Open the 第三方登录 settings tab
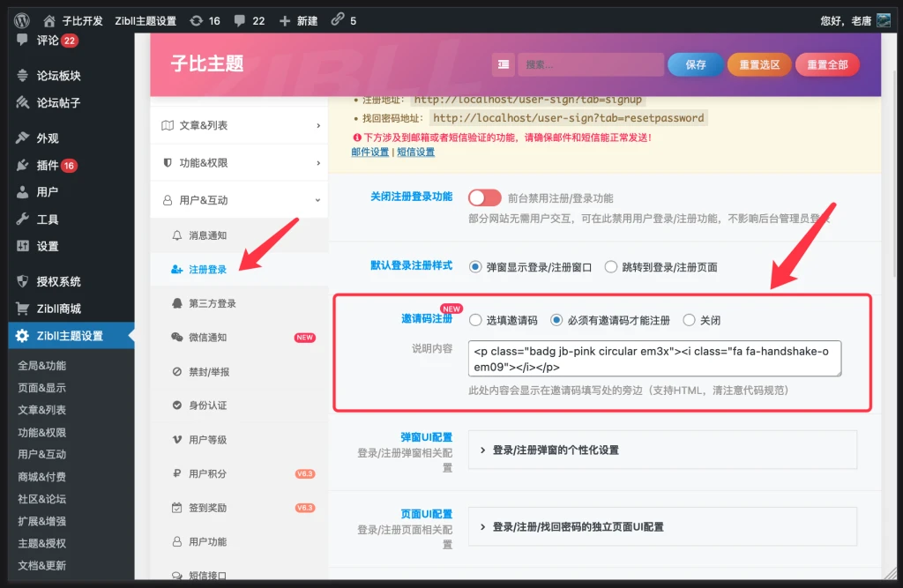 [212, 303]
